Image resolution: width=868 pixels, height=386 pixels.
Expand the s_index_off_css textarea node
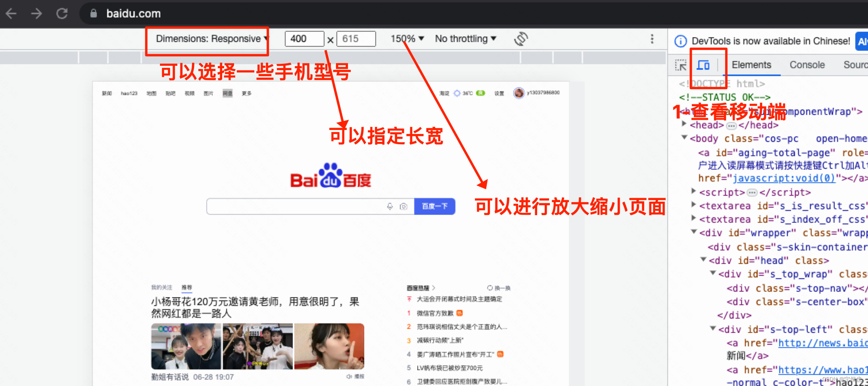[x=693, y=218]
